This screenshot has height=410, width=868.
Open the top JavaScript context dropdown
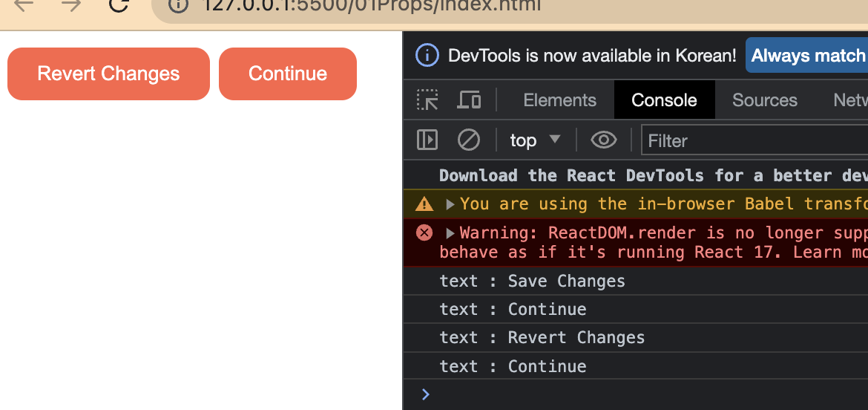[x=535, y=140]
